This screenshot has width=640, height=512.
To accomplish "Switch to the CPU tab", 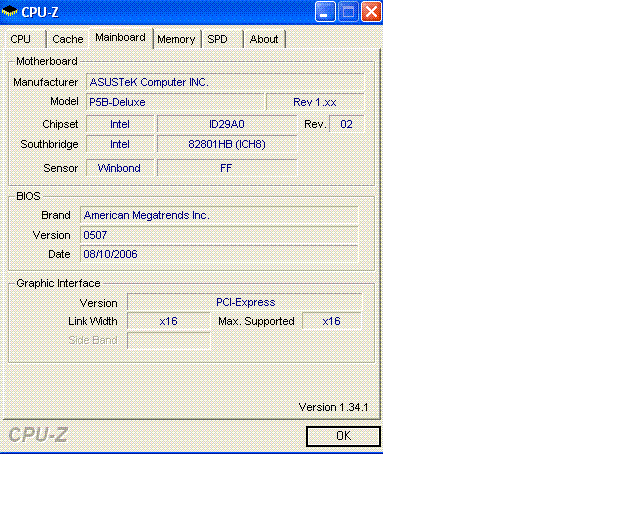I will pos(24,39).
